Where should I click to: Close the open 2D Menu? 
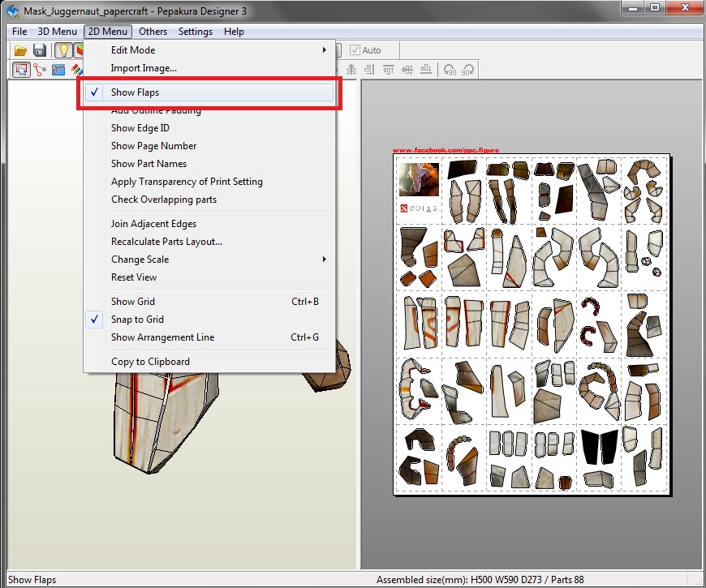coord(108,32)
